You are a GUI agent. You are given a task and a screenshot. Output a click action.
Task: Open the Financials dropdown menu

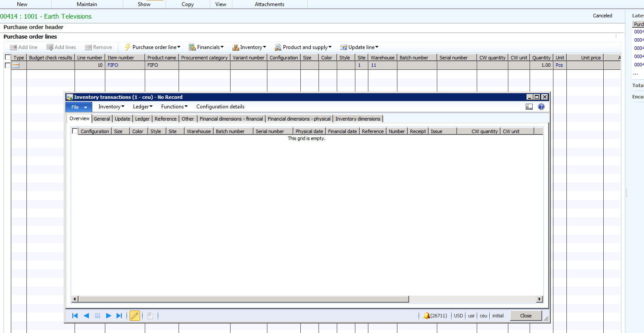tap(206, 47)
